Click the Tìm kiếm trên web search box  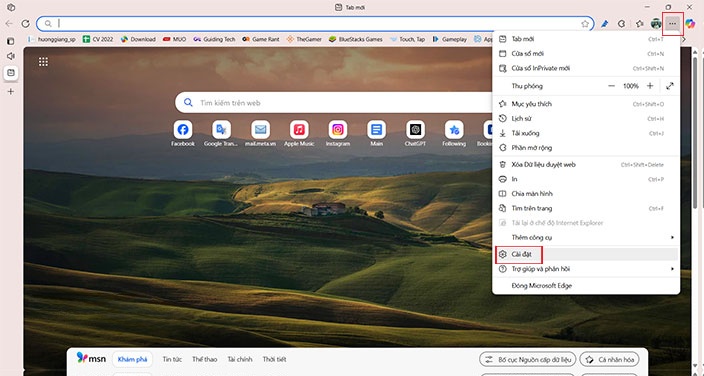click(334, 103)
